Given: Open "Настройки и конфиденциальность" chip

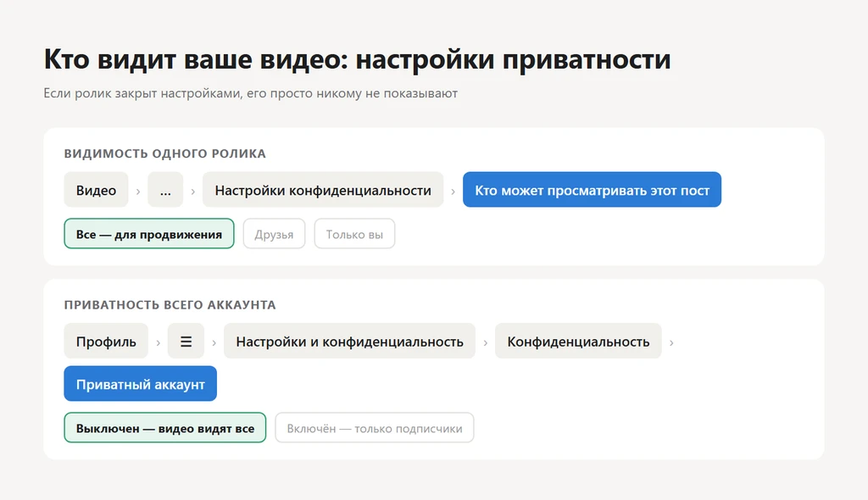Looking at the screenshot, I should (x=349, y=341).
